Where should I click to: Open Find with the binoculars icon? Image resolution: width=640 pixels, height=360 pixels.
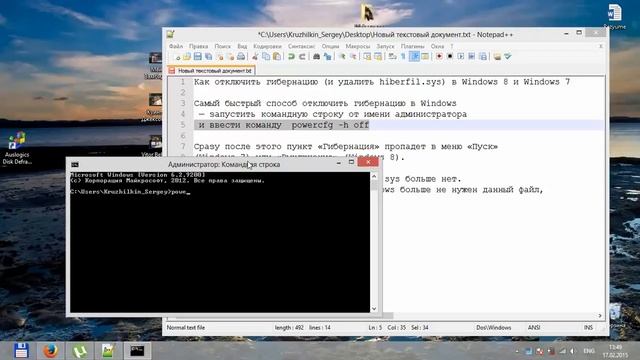[x=316, y=57]
